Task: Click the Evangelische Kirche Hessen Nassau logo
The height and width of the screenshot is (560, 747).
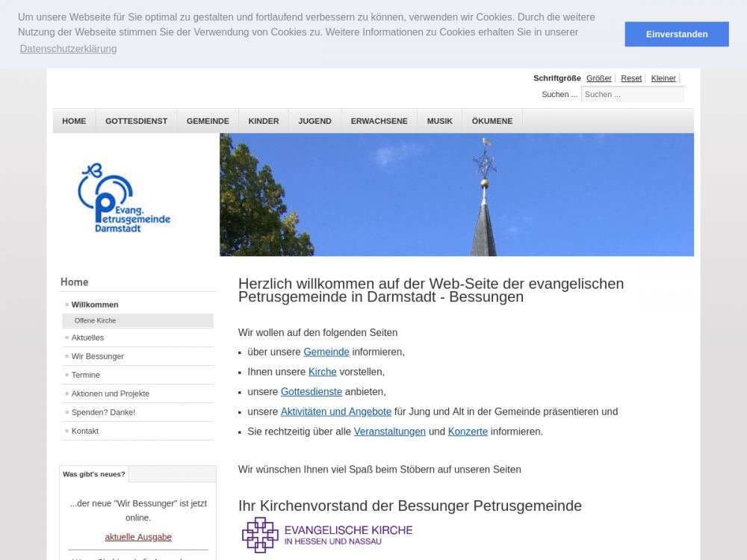Action: pos(327,535)
